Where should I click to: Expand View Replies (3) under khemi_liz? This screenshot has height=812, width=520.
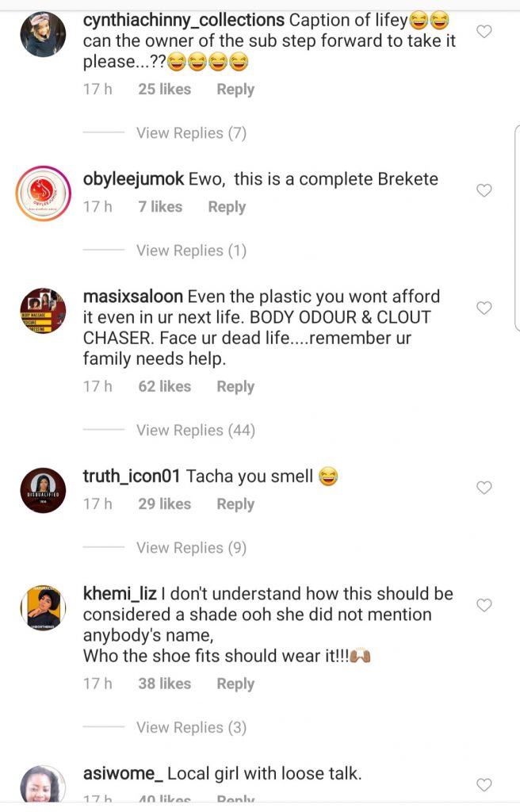(191, 727)
